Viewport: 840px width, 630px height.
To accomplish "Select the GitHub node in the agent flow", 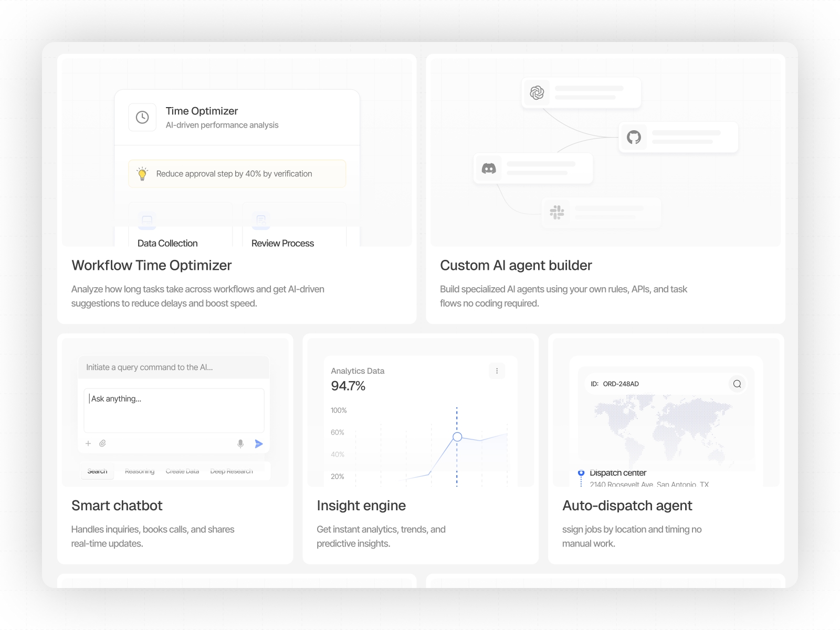I will pos(635,137).
